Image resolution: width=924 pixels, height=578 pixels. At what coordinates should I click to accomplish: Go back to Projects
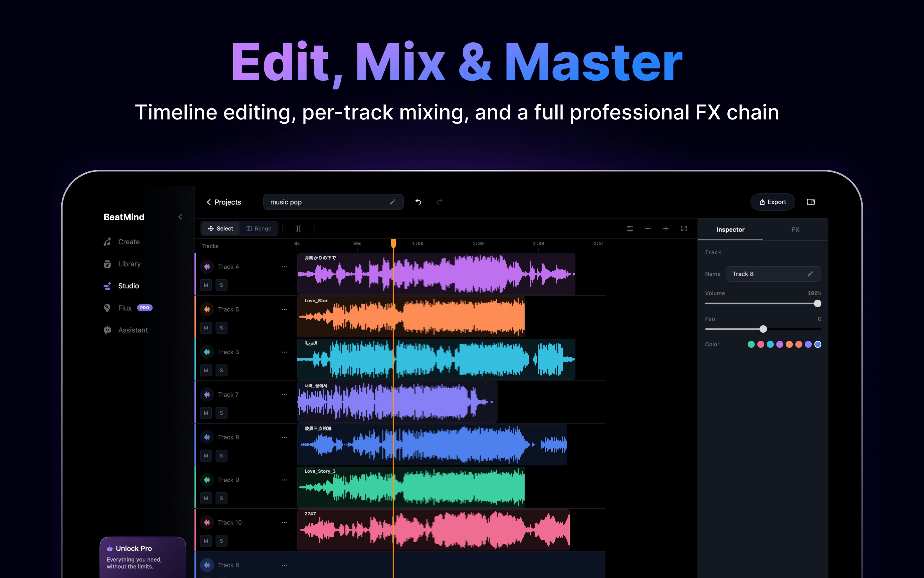pyautogui.click(x=224, y=202)
